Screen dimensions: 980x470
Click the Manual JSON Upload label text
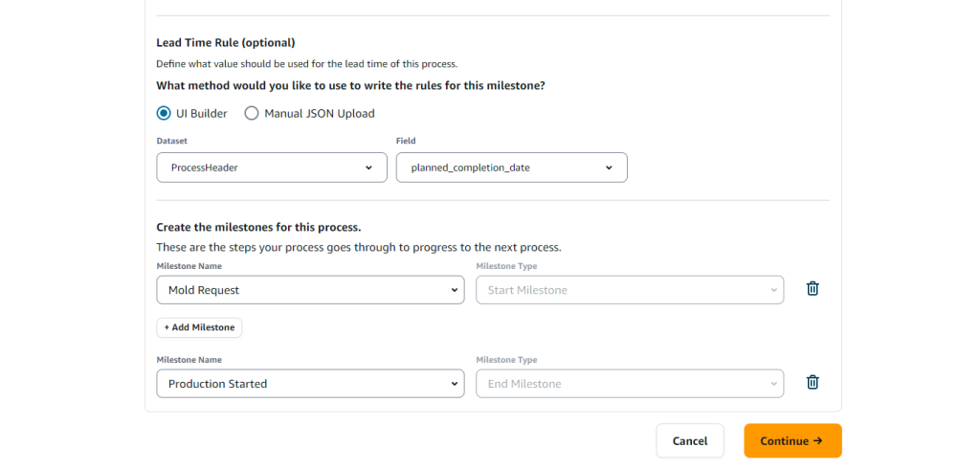click(319, 113)
